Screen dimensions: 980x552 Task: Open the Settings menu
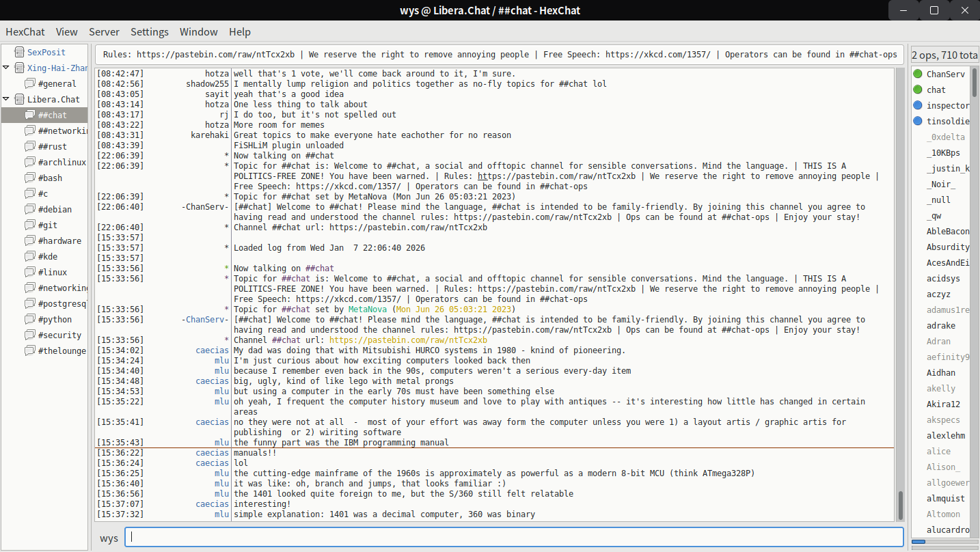[149, 32]
